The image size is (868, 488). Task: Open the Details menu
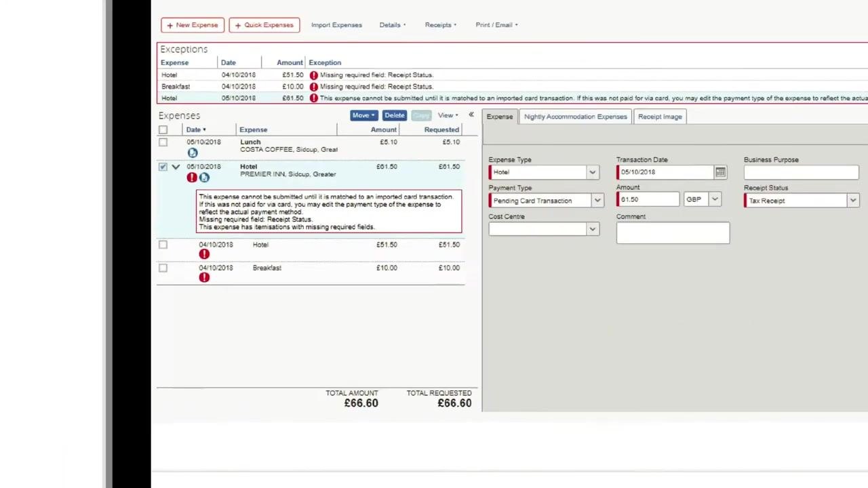393,25
